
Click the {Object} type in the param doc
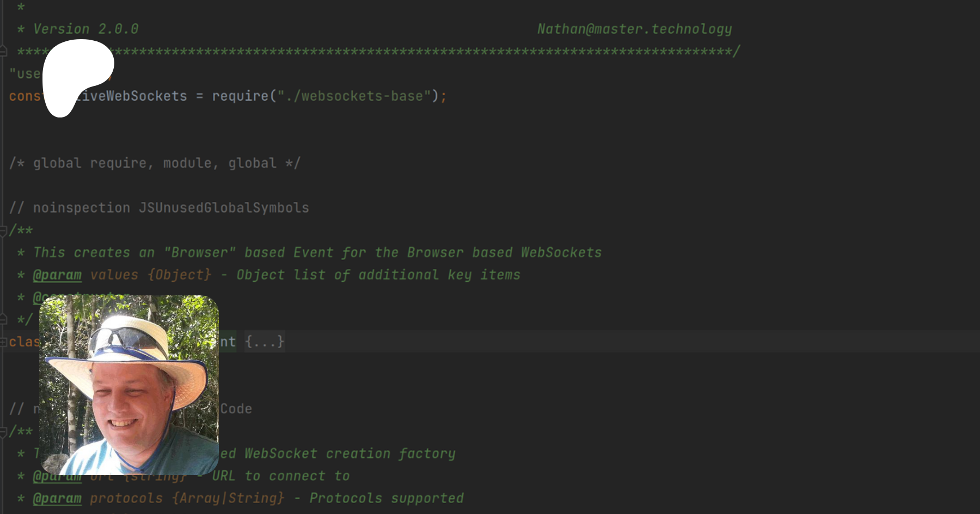179,275
